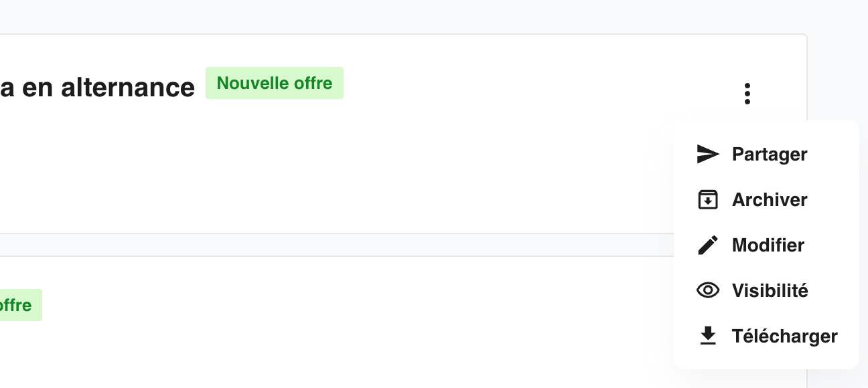This screenshot has height=388, width=868.
Task: Click the archive box icon
Action: point(708,199)
